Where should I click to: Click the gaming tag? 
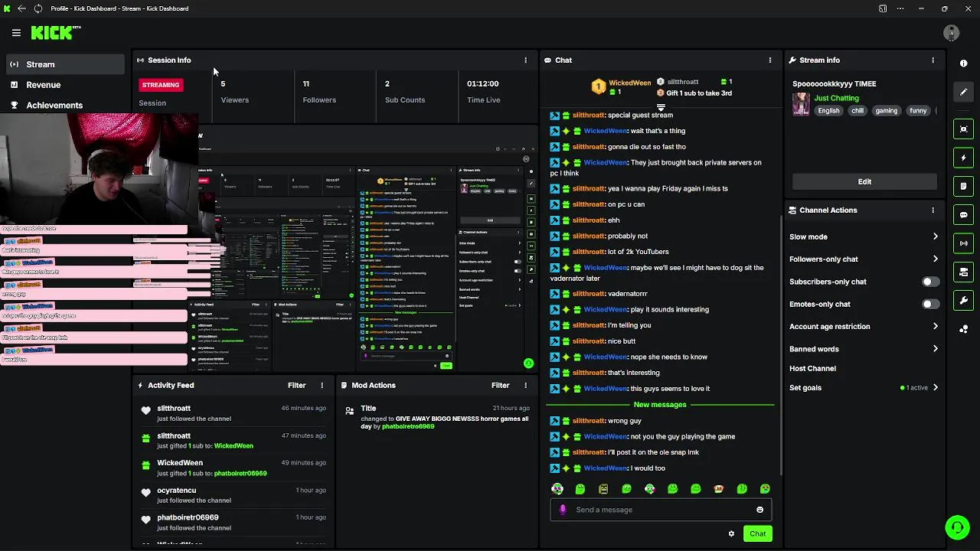(x=887, y=110)
